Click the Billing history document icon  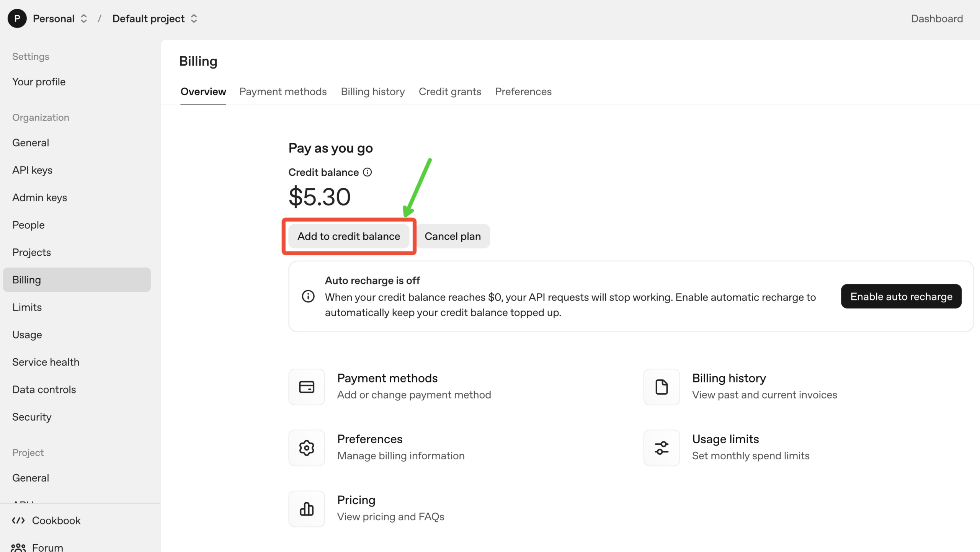[661, 387]
